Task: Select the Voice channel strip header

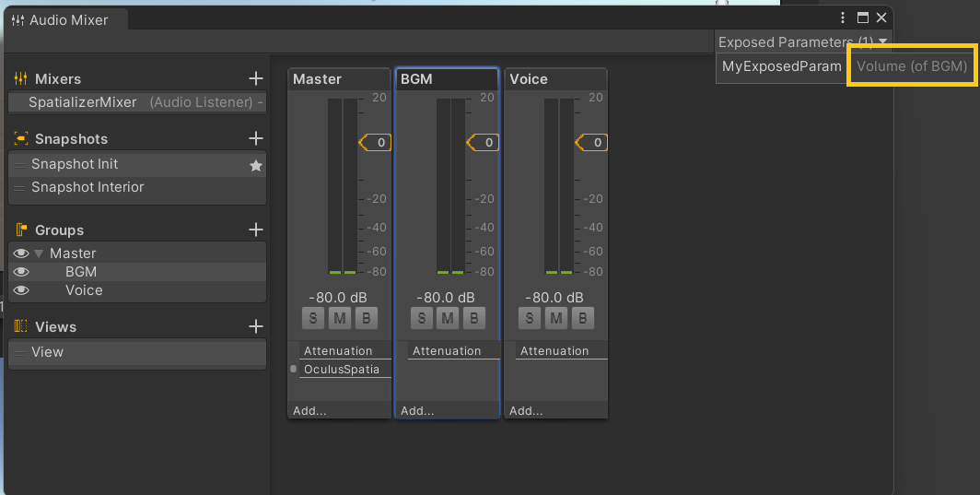Action: [555, 79]
